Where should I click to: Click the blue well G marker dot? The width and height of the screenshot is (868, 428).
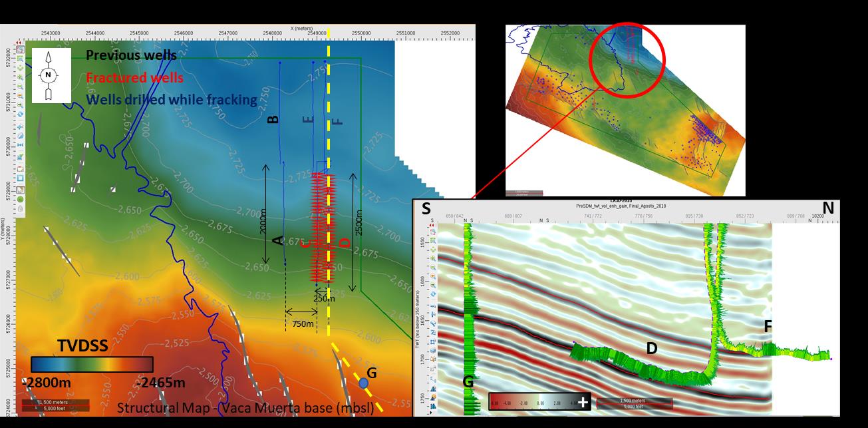[363, 383]
